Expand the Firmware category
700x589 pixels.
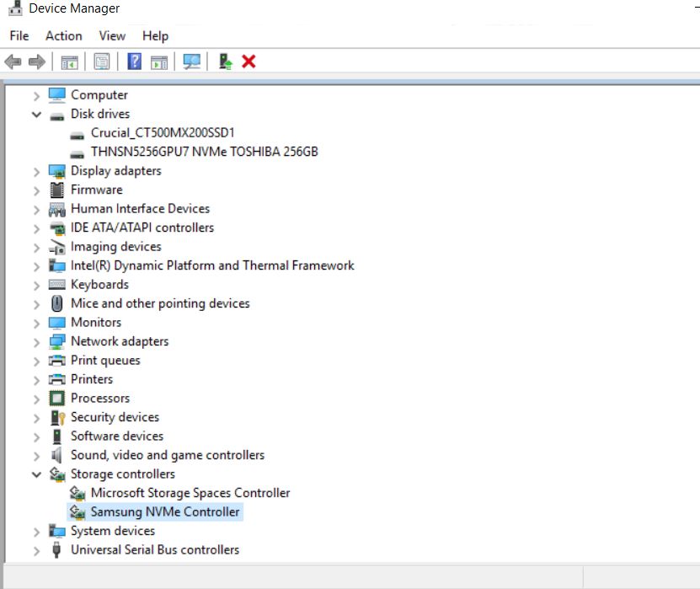coord(36,190)
